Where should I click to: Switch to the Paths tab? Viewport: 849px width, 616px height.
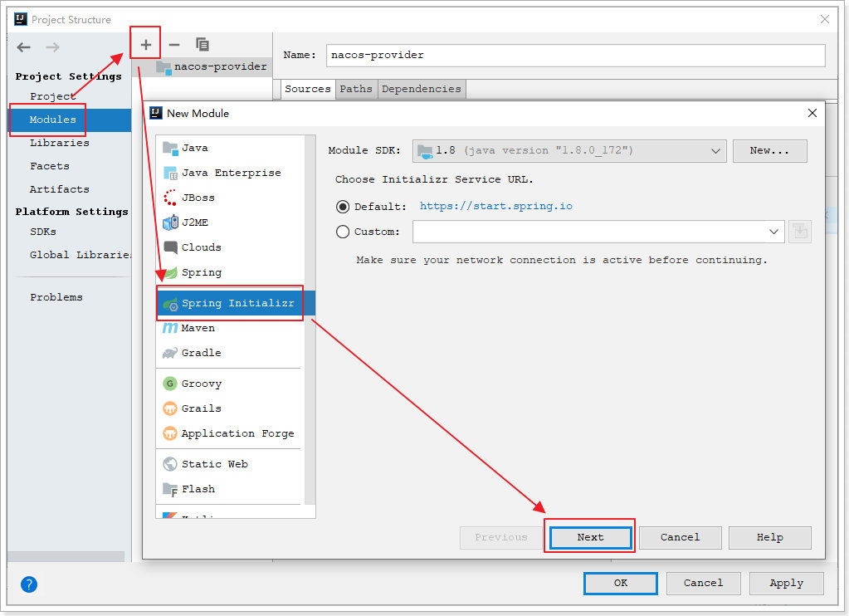(x=356, y=89)
